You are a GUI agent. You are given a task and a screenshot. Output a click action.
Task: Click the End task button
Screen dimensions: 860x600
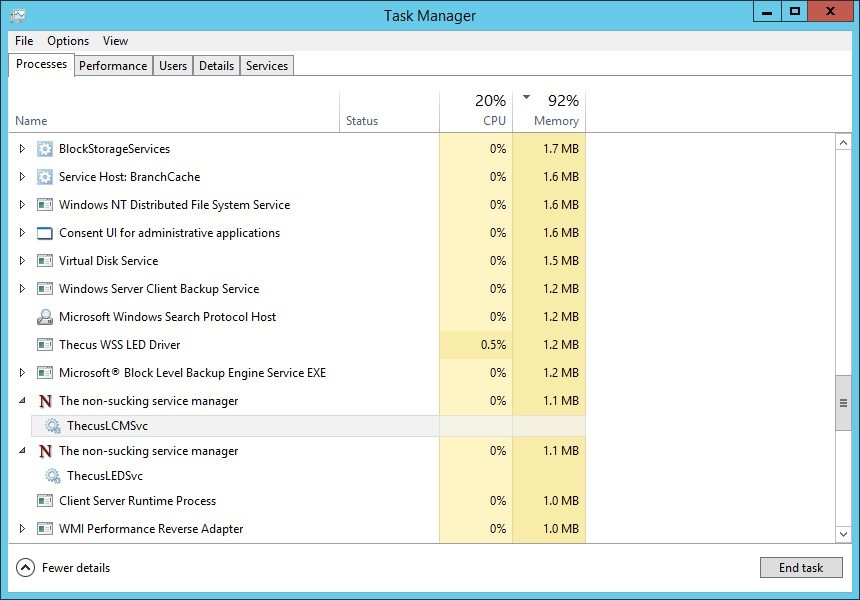(801, 568)
